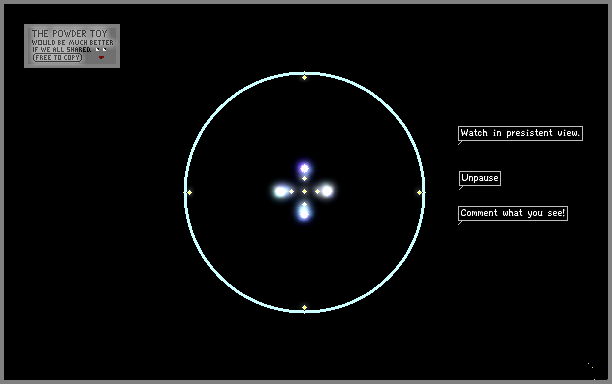Click the yellow particle just below the purple blob

pyautogui.click(x=304, y=178)
